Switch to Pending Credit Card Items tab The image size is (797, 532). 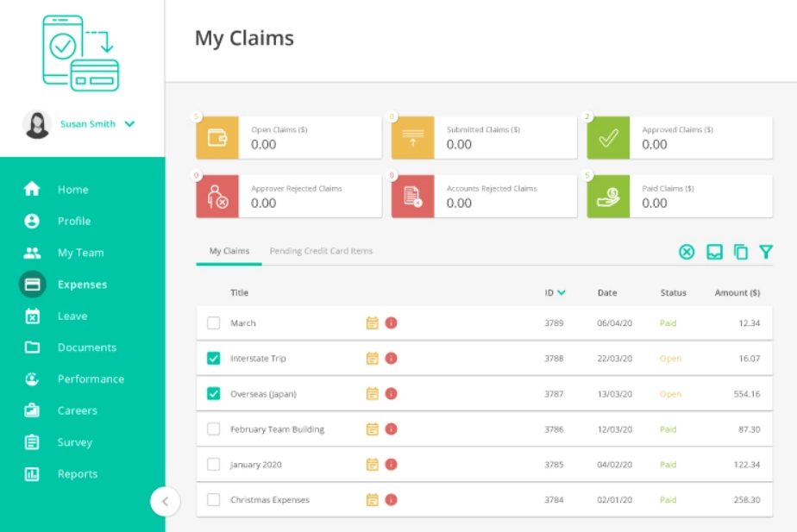[321, 251]
